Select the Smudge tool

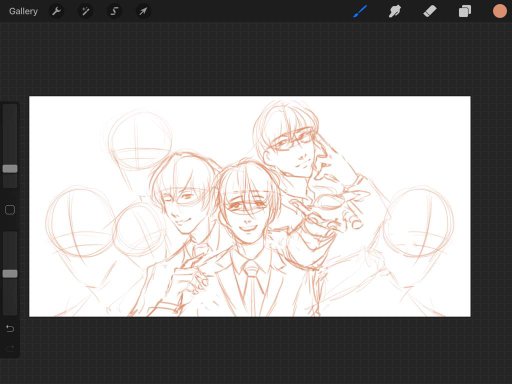click(395, 11)
